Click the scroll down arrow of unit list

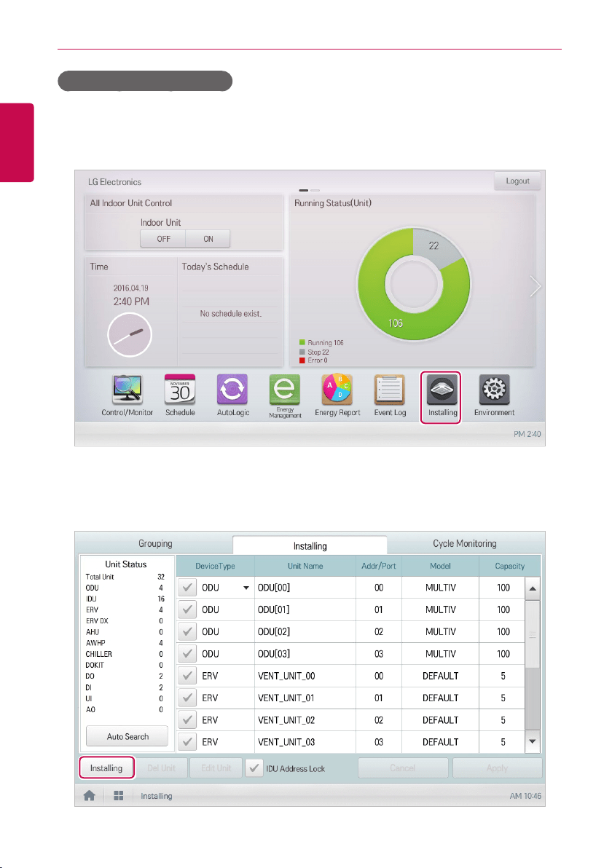(533, 741)
